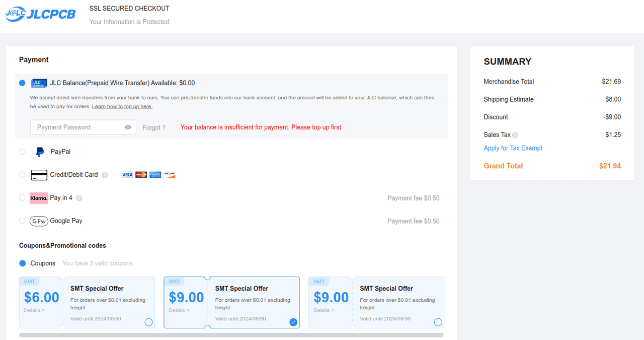
Task: Expand Details of the selected $9.00 coupon
Action: 179,310
